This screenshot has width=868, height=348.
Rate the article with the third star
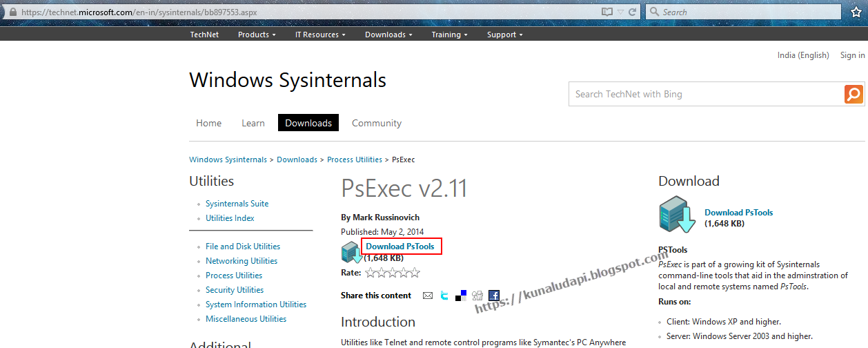393,273
